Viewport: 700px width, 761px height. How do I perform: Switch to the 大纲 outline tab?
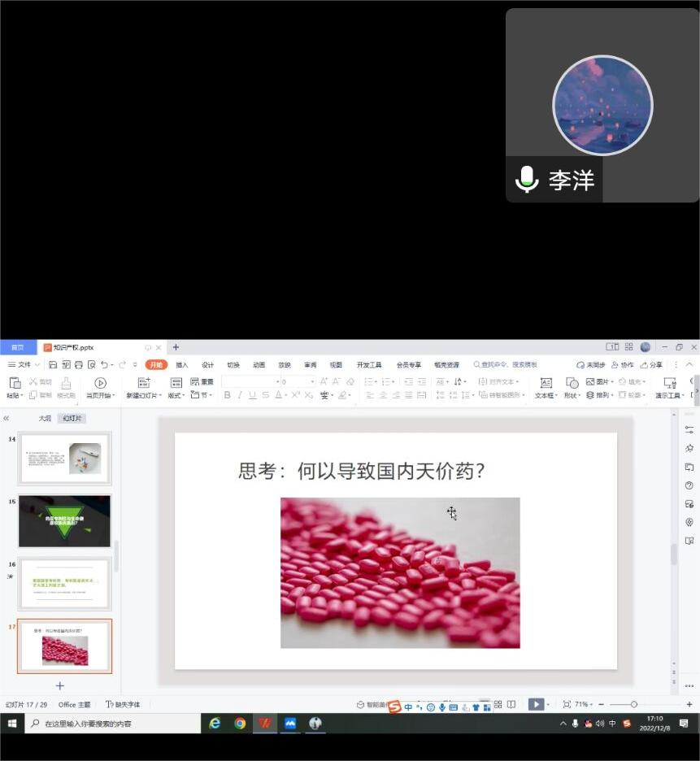coord(45,418)
